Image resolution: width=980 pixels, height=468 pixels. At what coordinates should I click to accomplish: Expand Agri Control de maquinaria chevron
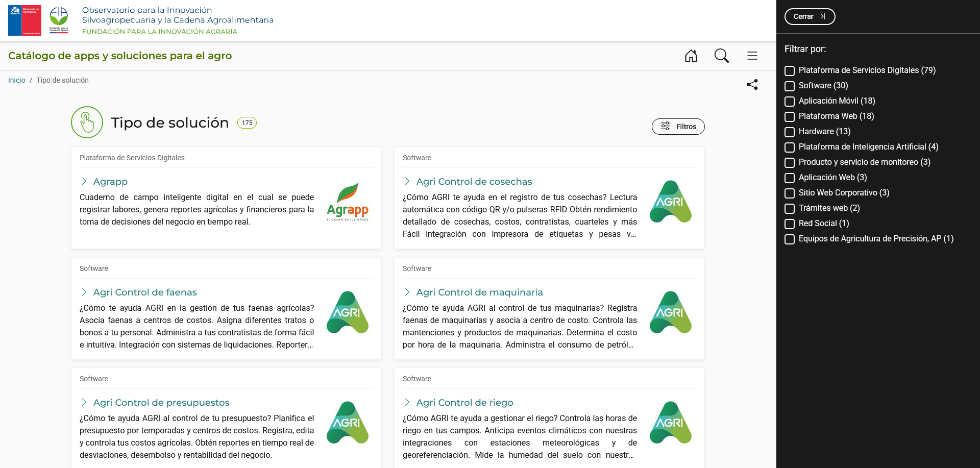[407, 292]
